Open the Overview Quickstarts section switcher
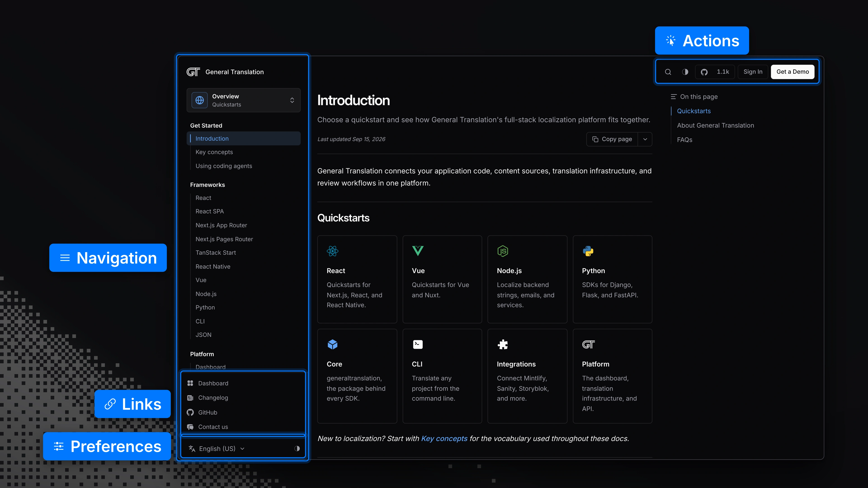 pos(243,100)
